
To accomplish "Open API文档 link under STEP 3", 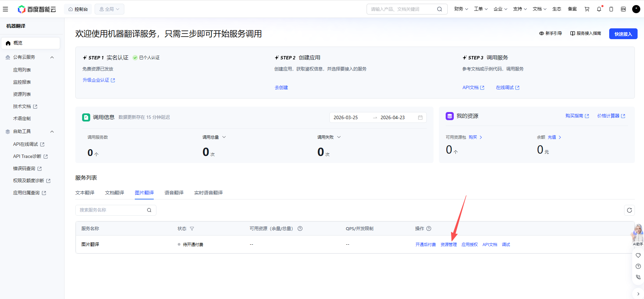I will click(473, 87).
